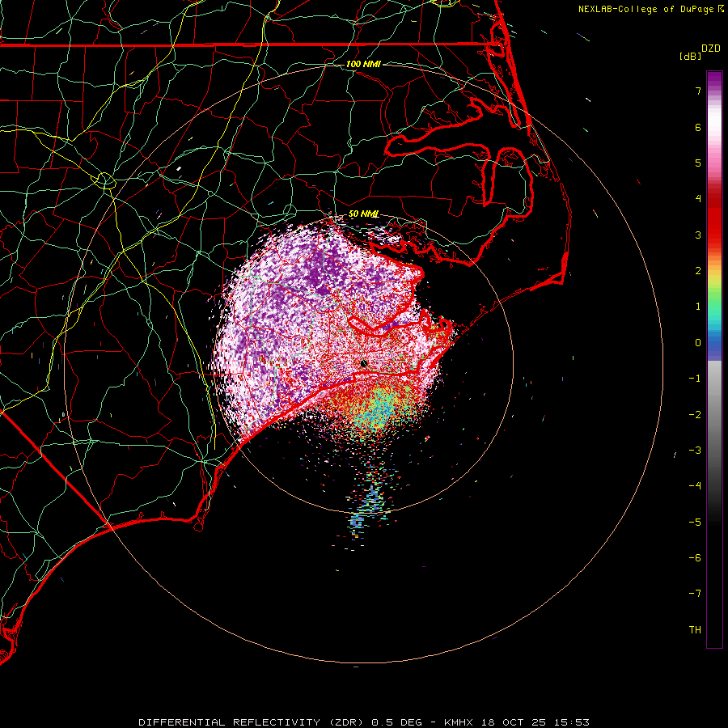This screenshot has width=728, height=728.
Task: Click the 18 OCT 25 15:53 timestamp
Action: [x=535, y=722]
